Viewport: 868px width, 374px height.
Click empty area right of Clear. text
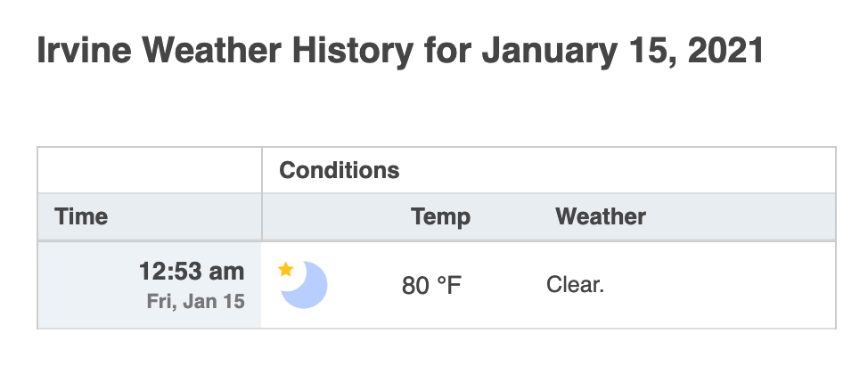[720, 286]
